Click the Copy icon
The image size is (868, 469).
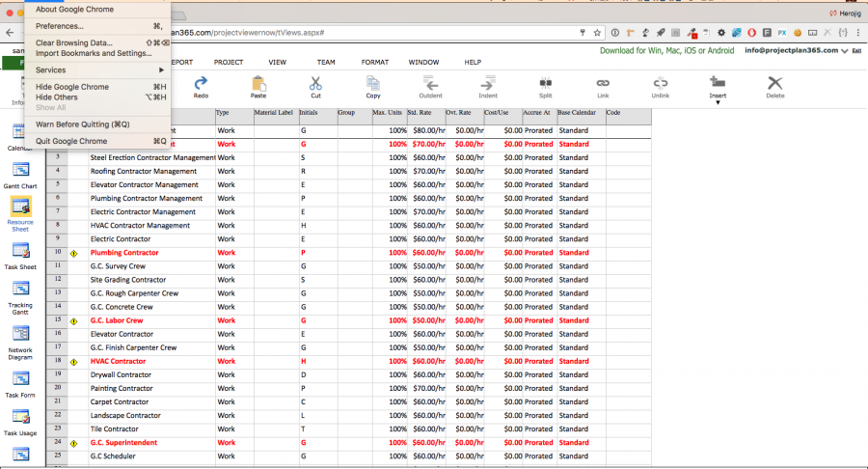[373, 84]
